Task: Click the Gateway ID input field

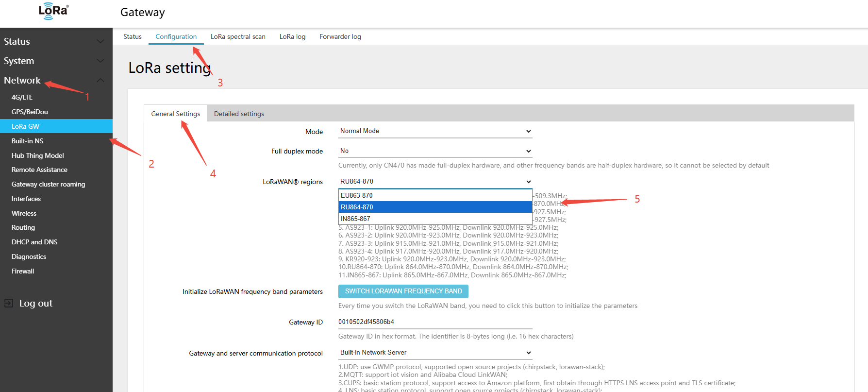Action: tap(435, 322)
